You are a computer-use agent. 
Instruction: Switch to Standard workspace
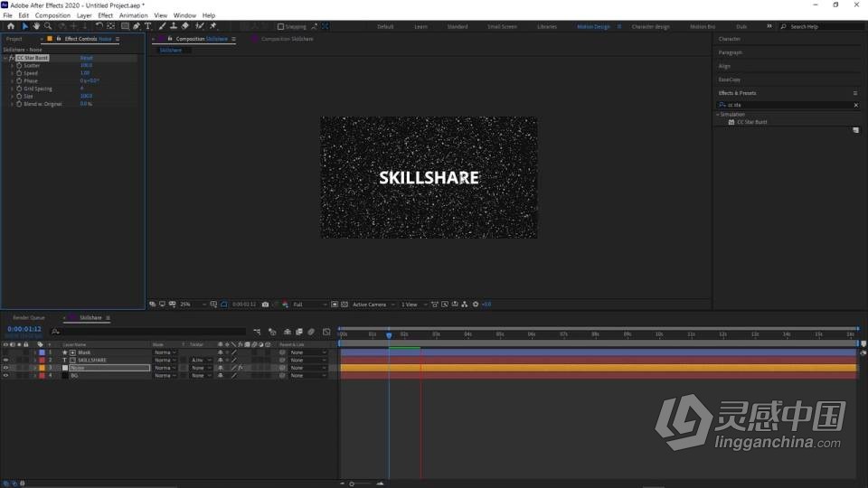tap(458, 26)
